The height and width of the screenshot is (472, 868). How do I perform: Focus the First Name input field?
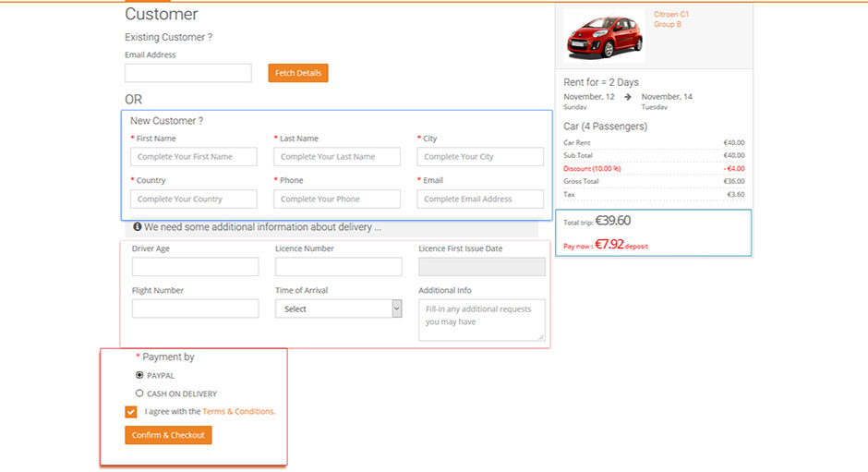pyautogui.click(x=194, y=157)
